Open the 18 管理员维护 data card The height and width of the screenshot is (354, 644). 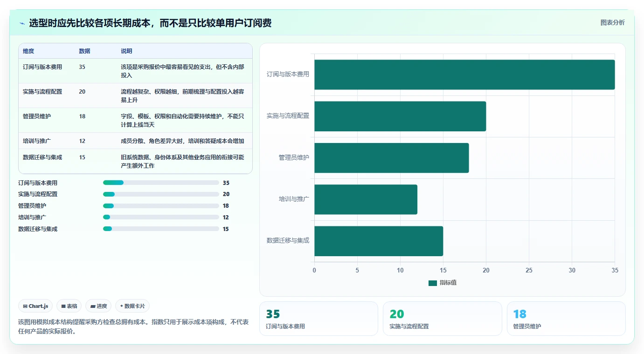(x=566, y=319)
